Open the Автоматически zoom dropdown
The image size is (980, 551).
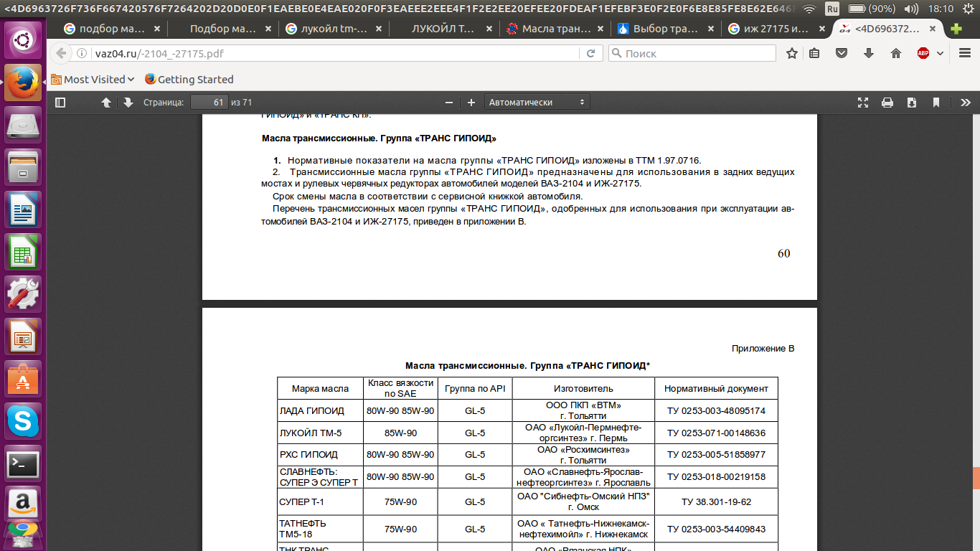pos(537,103)
